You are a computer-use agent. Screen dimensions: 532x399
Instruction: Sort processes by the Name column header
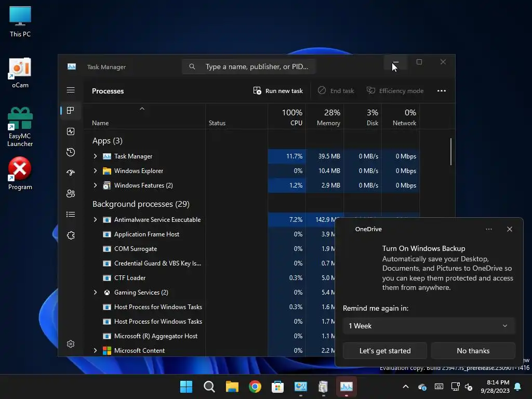[144, 116]
